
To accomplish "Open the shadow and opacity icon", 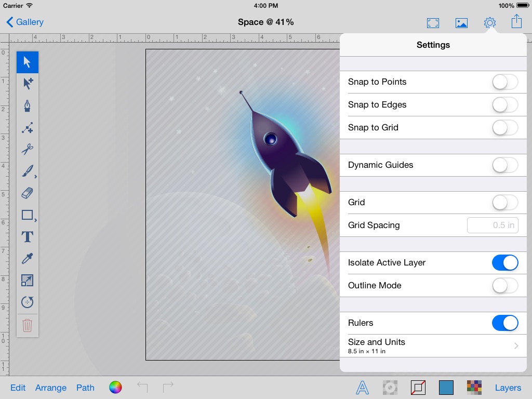I will (x=390, y=388).
